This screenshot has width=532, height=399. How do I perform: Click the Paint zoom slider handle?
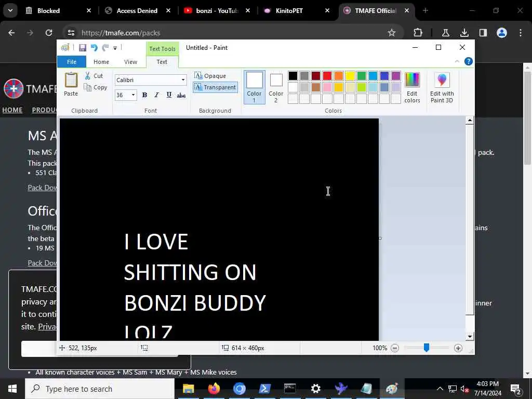point(427,348)
